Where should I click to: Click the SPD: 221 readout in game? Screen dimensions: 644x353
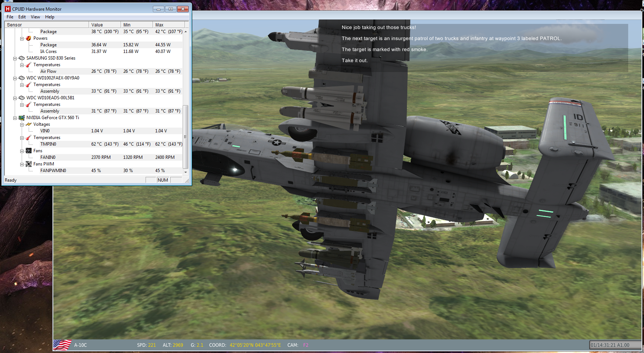coord(146,345)
